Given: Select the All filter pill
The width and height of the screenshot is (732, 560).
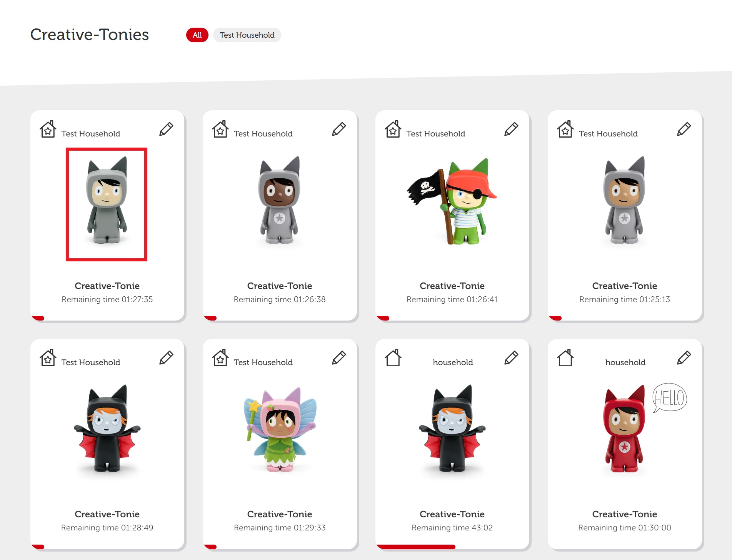Looking at the screenshot, I should pyautogui.click(x=197, y=35).
